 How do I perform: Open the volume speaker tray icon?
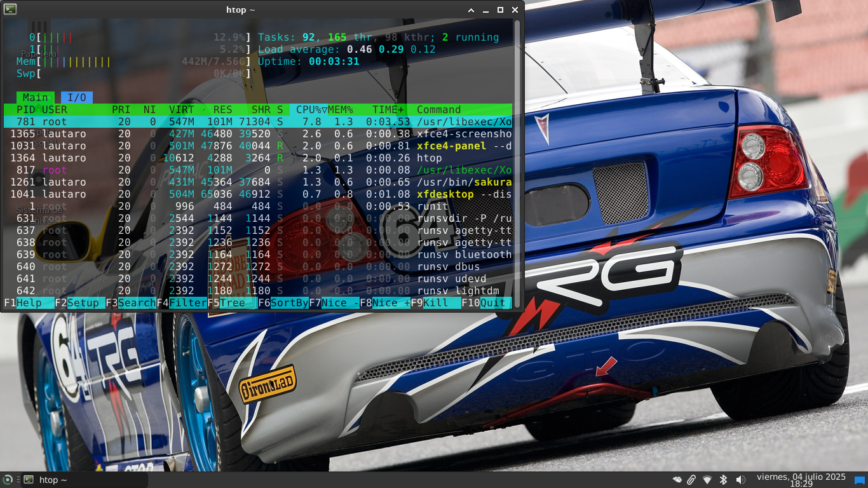740,480
